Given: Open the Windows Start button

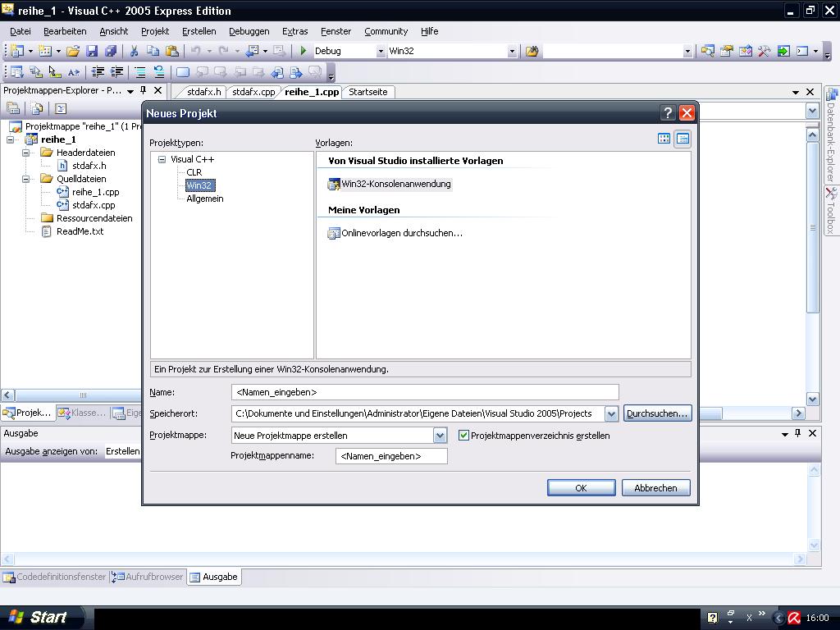Looking at the screenshot, I should click(x=42, y=617).
